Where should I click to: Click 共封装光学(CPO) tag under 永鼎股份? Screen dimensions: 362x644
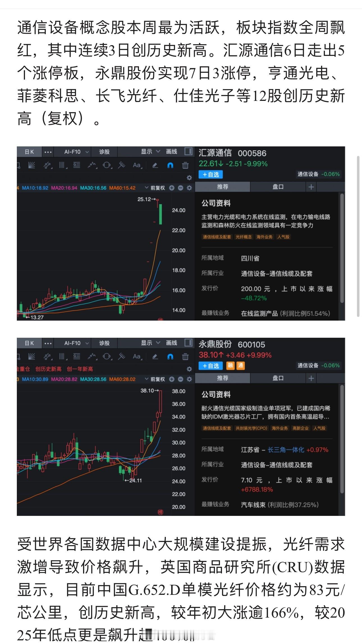pos(251,428)
